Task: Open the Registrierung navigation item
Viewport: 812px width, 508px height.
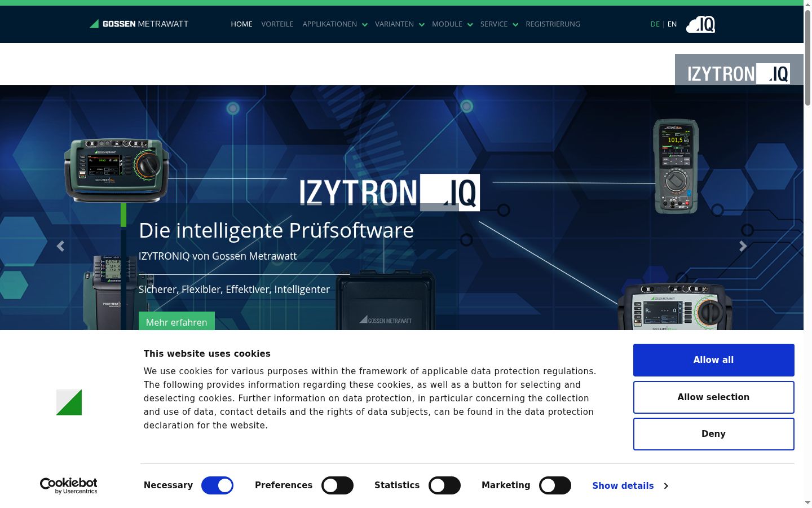Action: coord(553,24)
